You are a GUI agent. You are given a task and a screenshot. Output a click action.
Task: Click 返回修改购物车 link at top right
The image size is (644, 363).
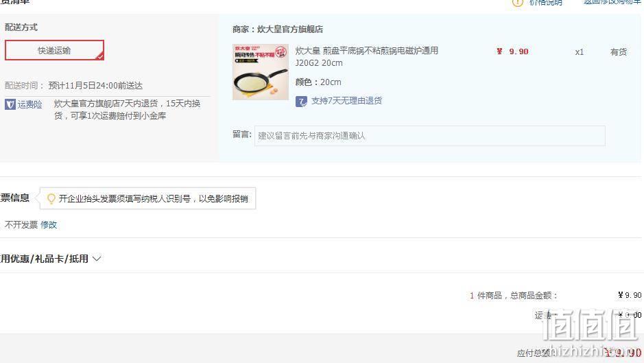(x=613, y=2)
